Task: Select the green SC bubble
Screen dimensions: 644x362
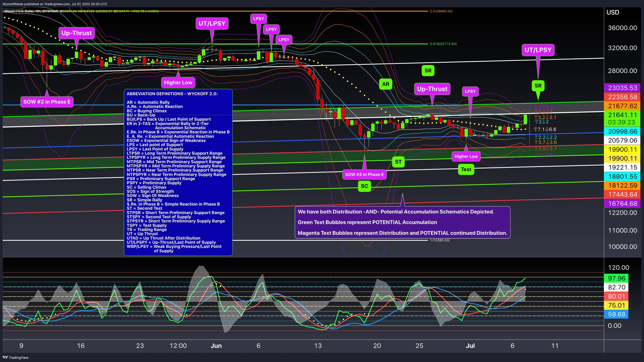Action: pyautogui.click(x=364, y=186)
